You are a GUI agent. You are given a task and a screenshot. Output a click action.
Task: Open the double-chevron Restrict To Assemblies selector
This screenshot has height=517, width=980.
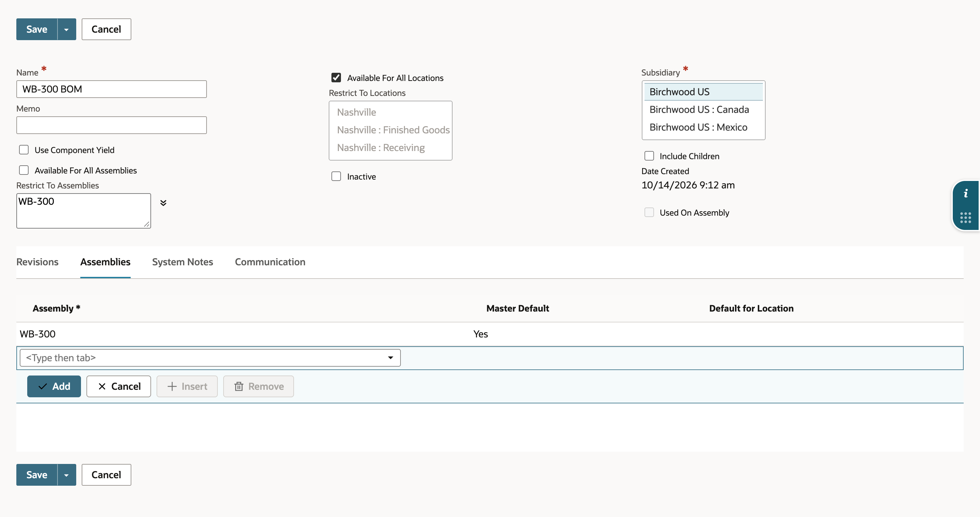[x=163, y=203]
